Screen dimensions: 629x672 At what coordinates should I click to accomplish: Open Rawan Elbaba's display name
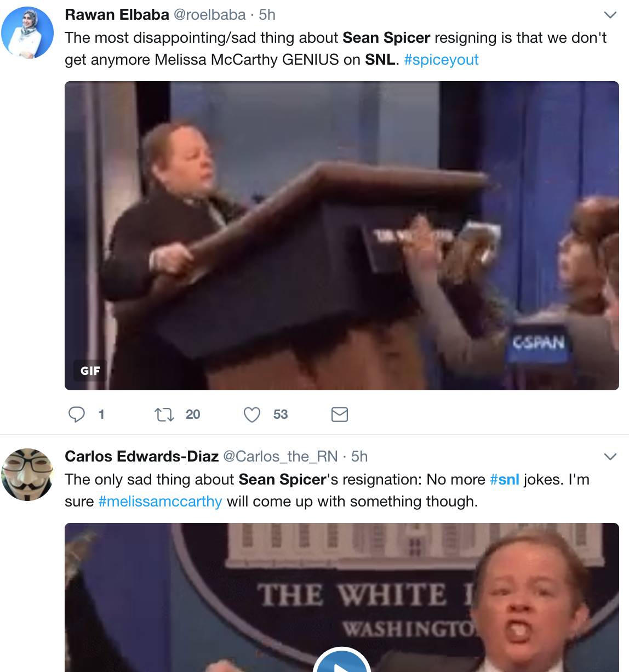(x=117, y=14)
